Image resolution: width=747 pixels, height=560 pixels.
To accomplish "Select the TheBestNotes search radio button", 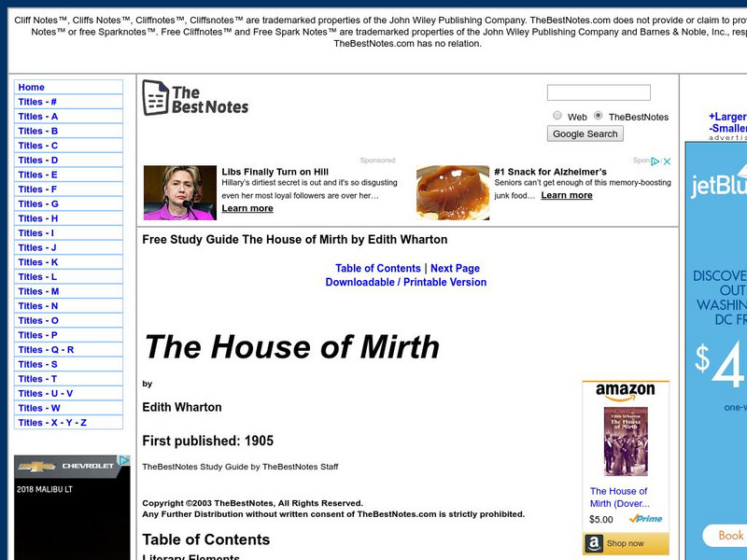I will (x=598, y=115).
